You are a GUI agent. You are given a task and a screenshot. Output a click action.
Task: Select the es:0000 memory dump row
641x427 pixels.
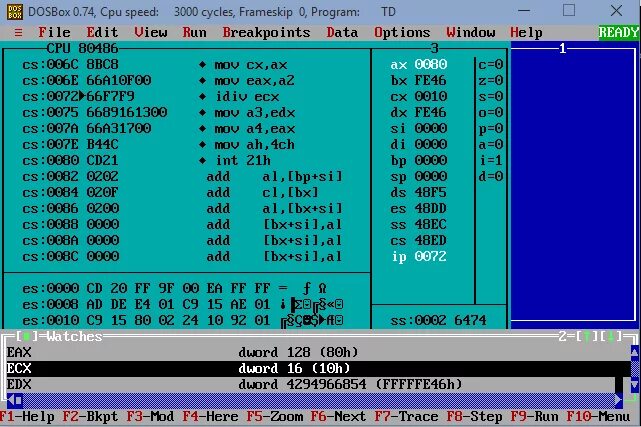point(175,288)
